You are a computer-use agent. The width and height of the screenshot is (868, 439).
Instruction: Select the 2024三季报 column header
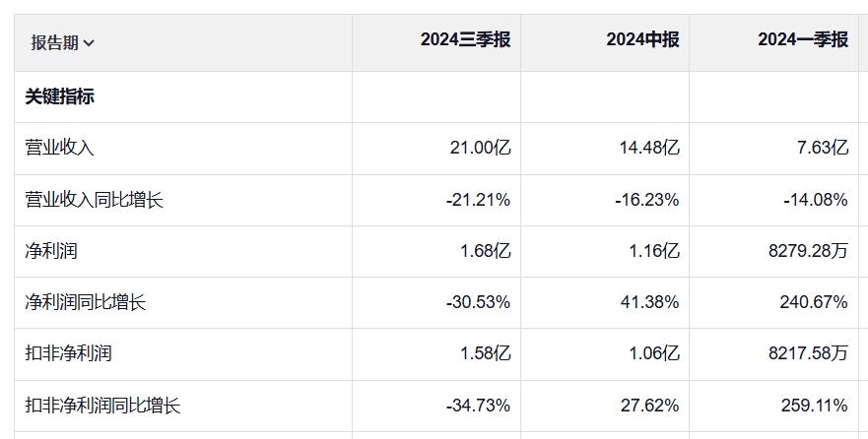coord(465,40)
